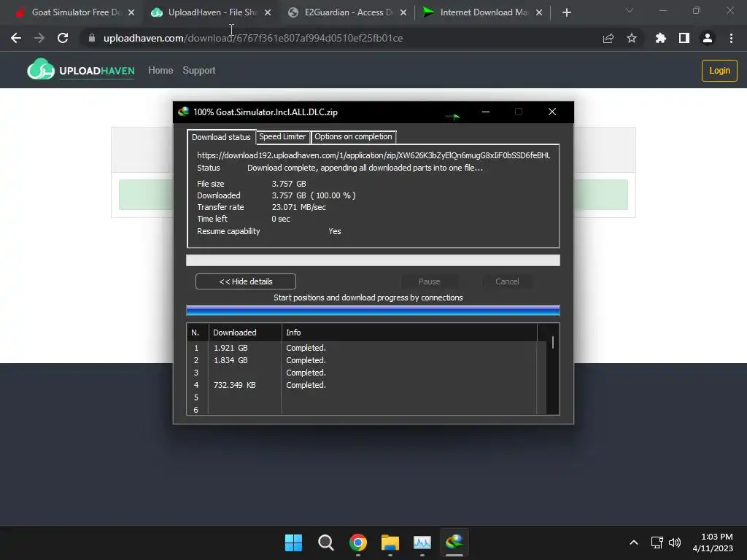Click the Info column header
The image size is (747, 560).
tap(409, 332)
